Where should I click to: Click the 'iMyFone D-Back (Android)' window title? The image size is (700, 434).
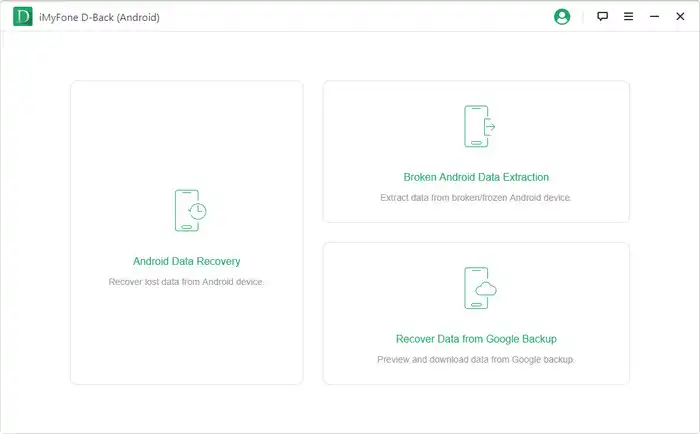point(99,17)
